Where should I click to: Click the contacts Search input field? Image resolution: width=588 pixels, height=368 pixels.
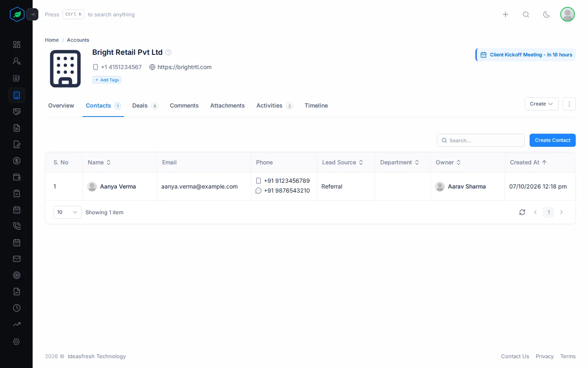481,140
